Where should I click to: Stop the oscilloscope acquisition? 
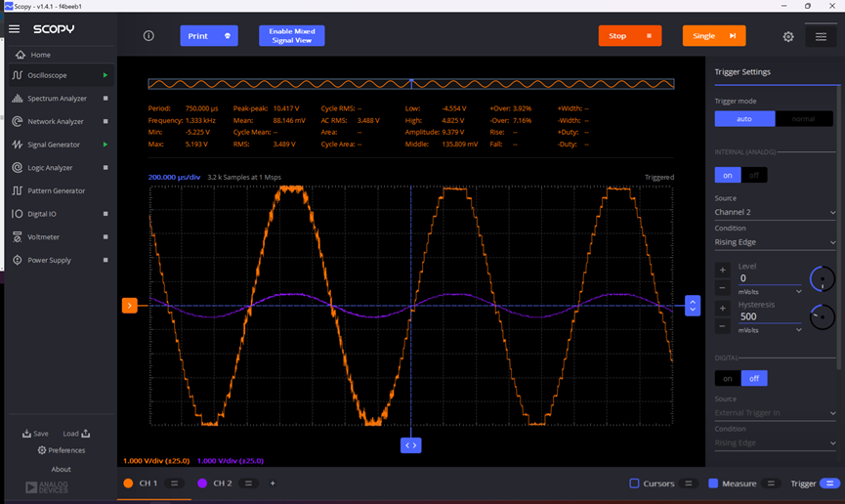pos(630,36)
